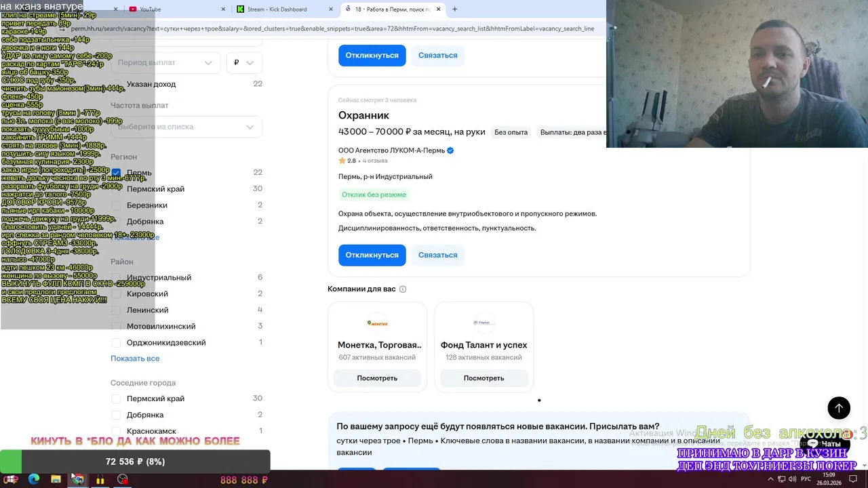The image size is (868, 488).
Task: Toggle the Кировский district checkbox
Action: (116, 294)
